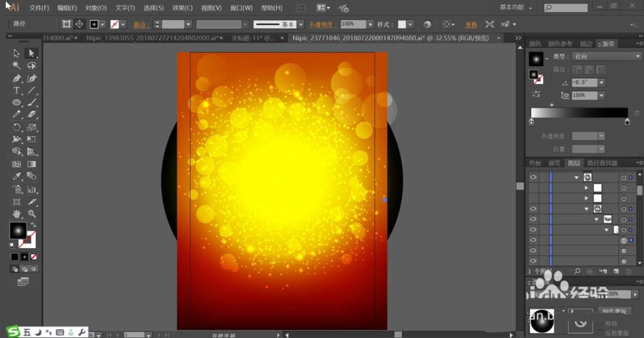Click 不透明度 link in control bar

tap(323, 24)
